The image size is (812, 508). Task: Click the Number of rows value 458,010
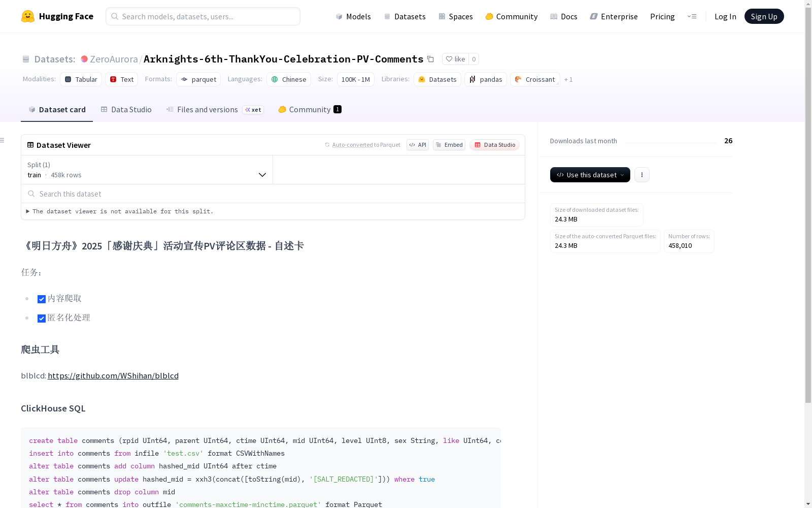[680, 246]
